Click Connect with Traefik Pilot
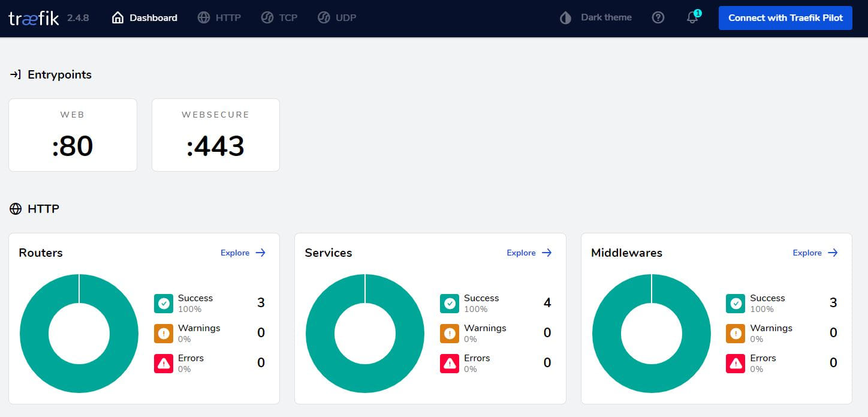Viewport: 868px width, 417px height. pos(785,17)
